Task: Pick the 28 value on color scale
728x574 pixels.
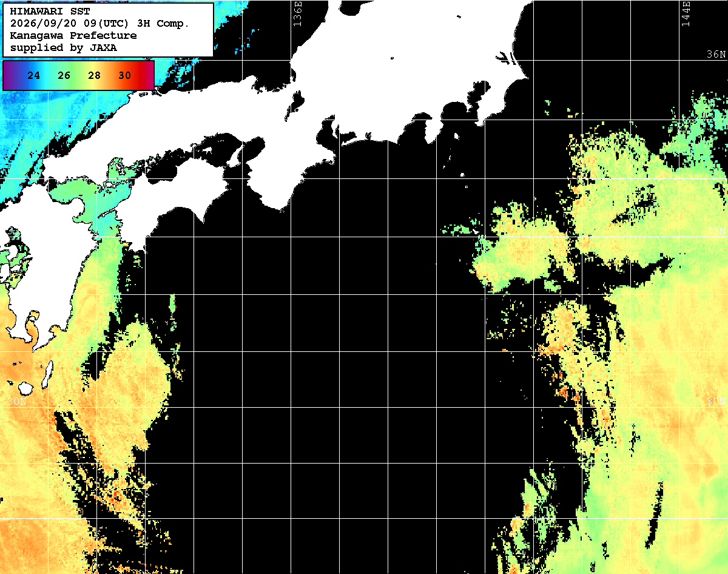Action: point(94,76)
